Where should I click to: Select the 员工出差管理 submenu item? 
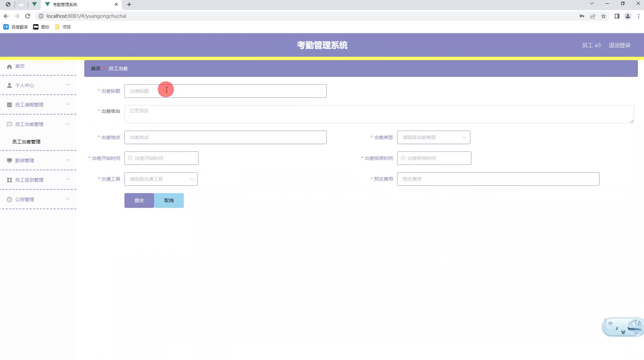click(x=26, y=141)
